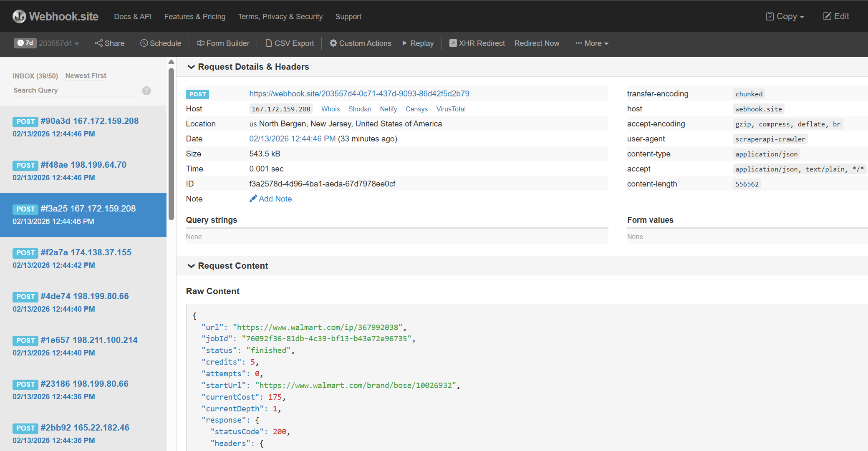Open Docs & API menu

133,17
